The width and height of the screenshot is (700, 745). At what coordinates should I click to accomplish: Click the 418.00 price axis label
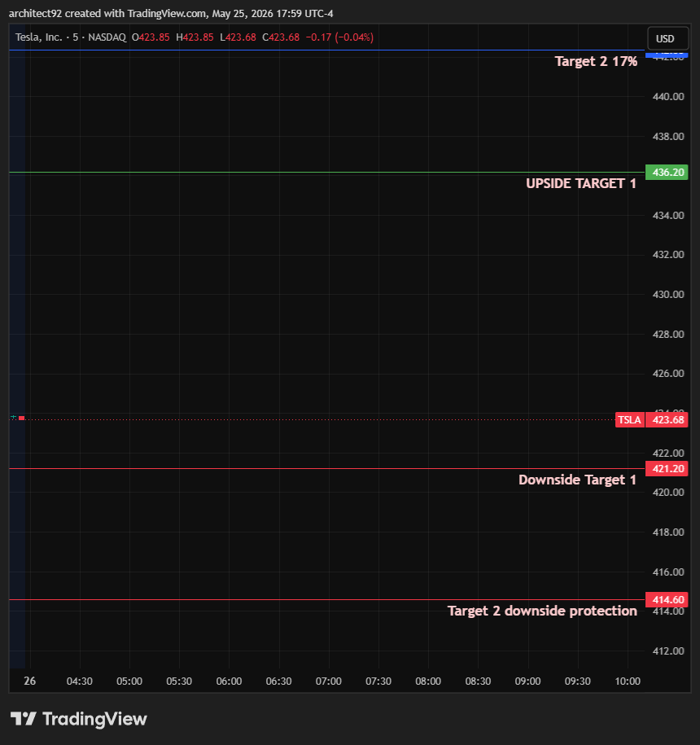668,532
